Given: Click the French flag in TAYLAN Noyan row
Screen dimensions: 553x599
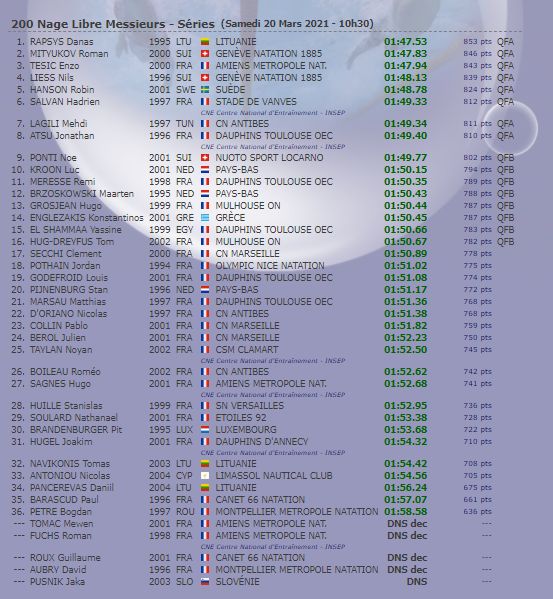Looking at the screenshot, I should click(205, 350).
